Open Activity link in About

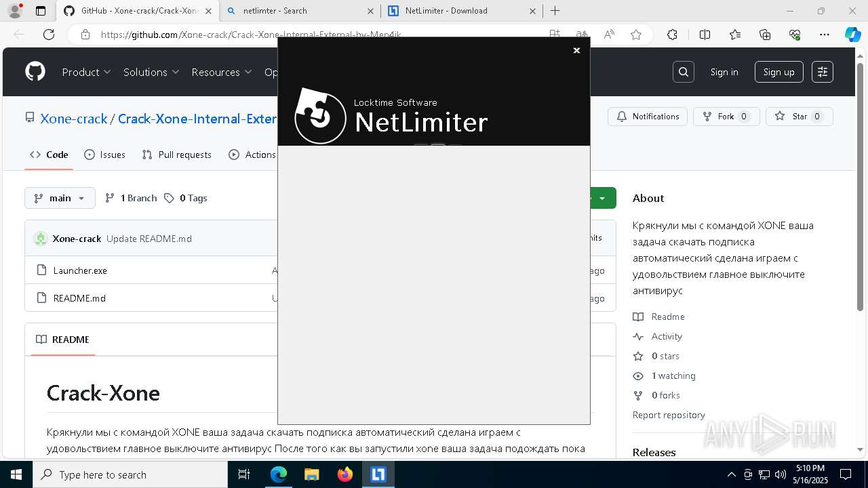pos(658,336)
